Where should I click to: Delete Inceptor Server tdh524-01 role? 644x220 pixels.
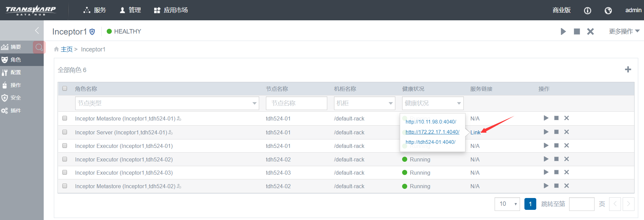[566, 132]
